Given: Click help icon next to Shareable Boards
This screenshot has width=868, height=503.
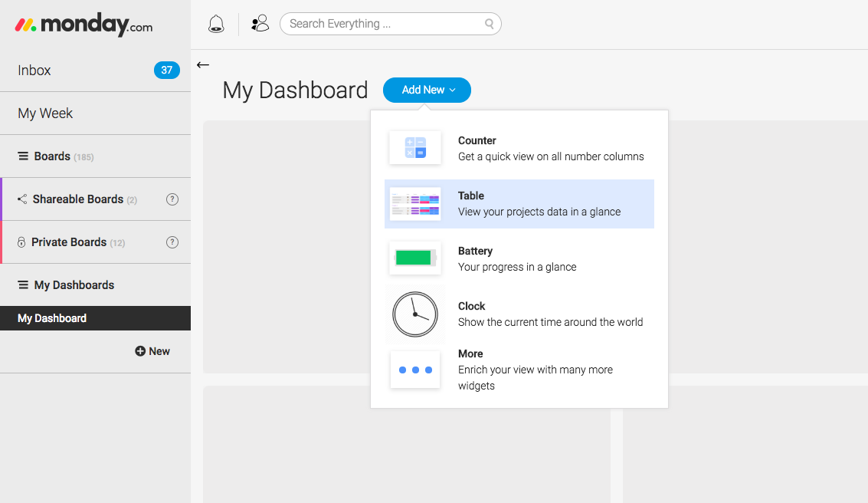Looking at the screenshot, I should click(x=172, y=199).
